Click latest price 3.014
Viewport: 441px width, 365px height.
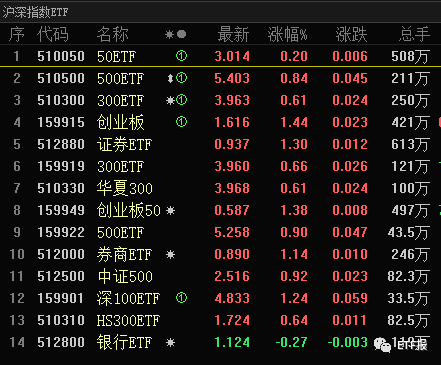[x=232, y=56]
